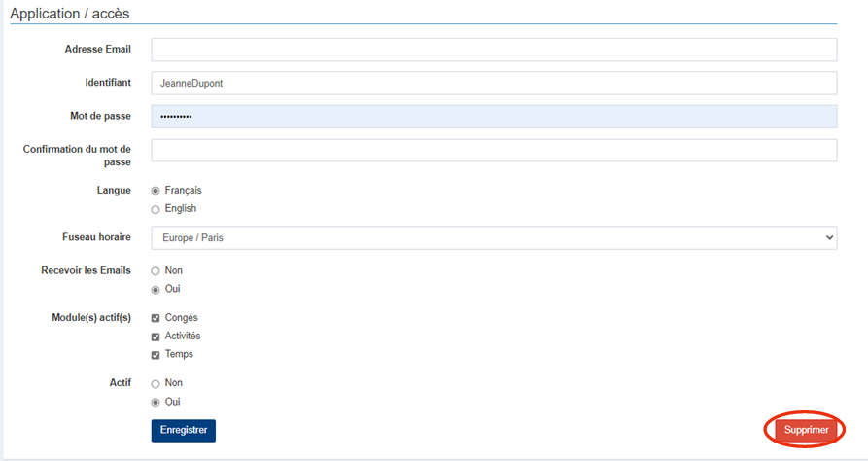Select the Confirmation du mot de passe field
Viewport: 868px width, 461px height.
tap(494, 150)
